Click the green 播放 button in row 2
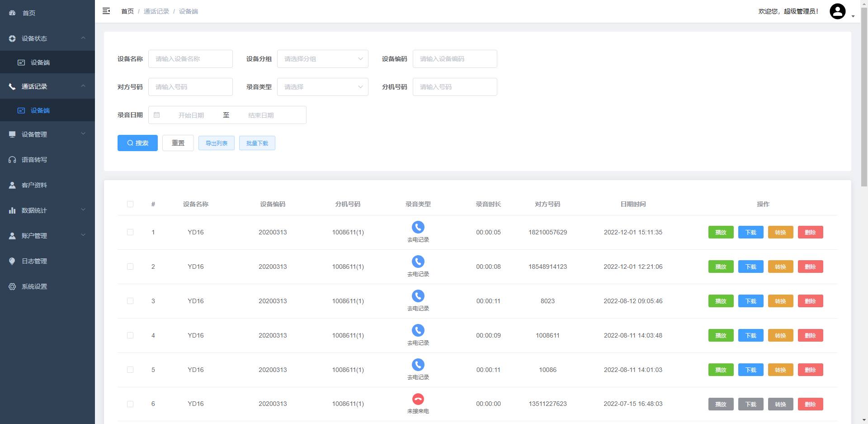The height and width of the screenshot is (424, 868). pyautogui.click(x=721, y=267)
